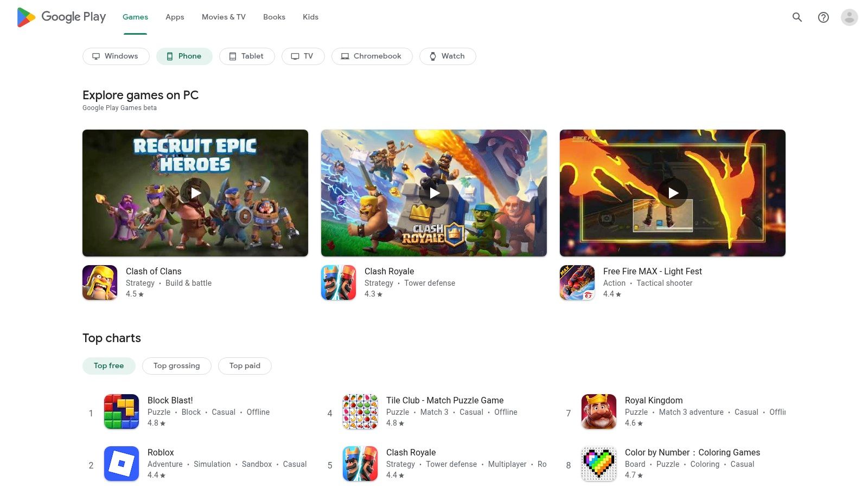Open the Royal Kingdom game icon

pyautogui.click(x=599, y=411)
